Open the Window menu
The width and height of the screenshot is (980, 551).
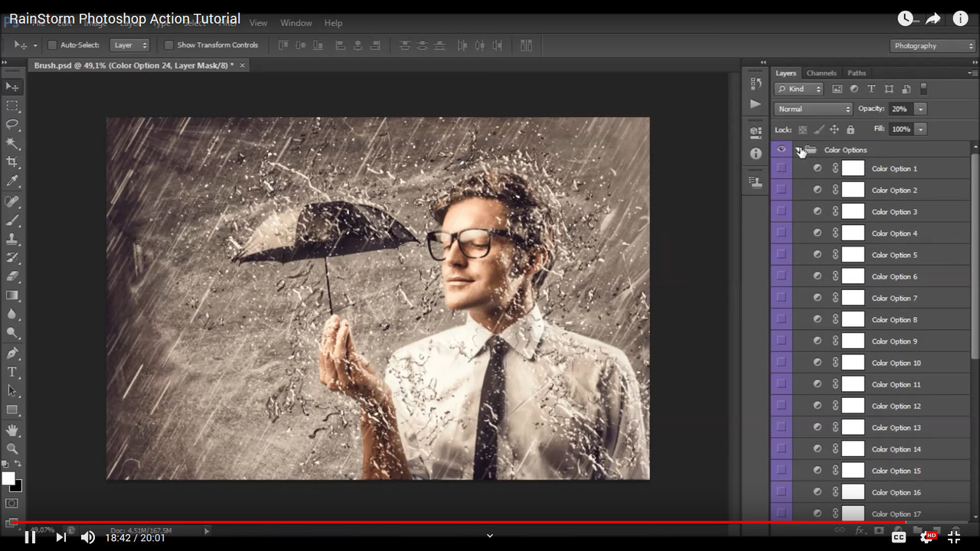click(296, 23)
